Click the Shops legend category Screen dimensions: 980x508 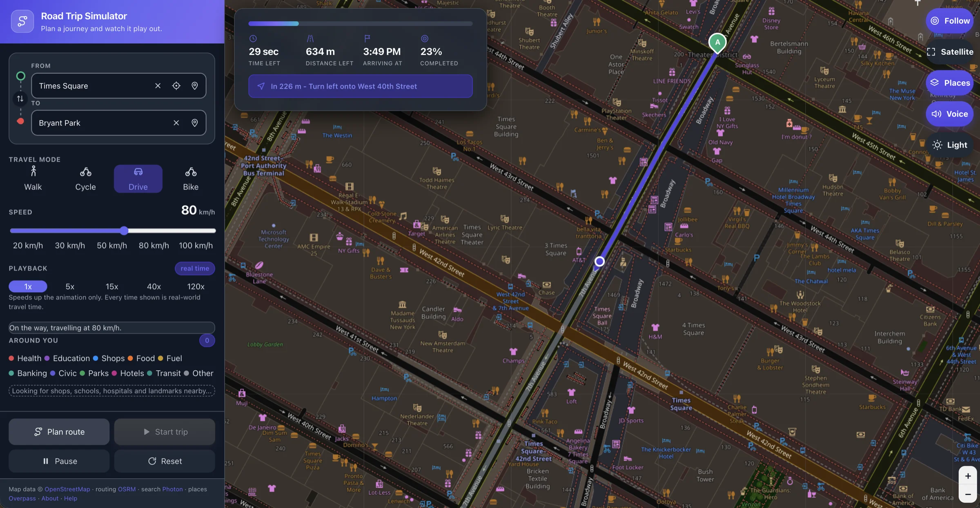pyautogui.click(x=109, y=358)
